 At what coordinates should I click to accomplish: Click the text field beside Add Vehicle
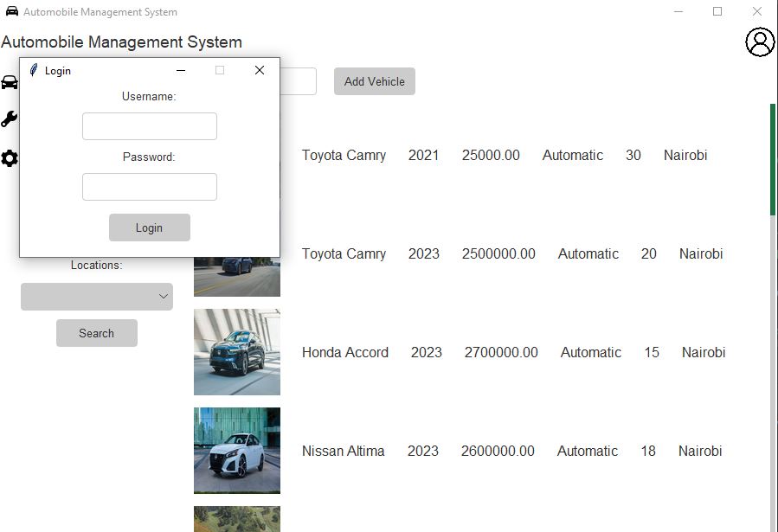coord(298,81)
